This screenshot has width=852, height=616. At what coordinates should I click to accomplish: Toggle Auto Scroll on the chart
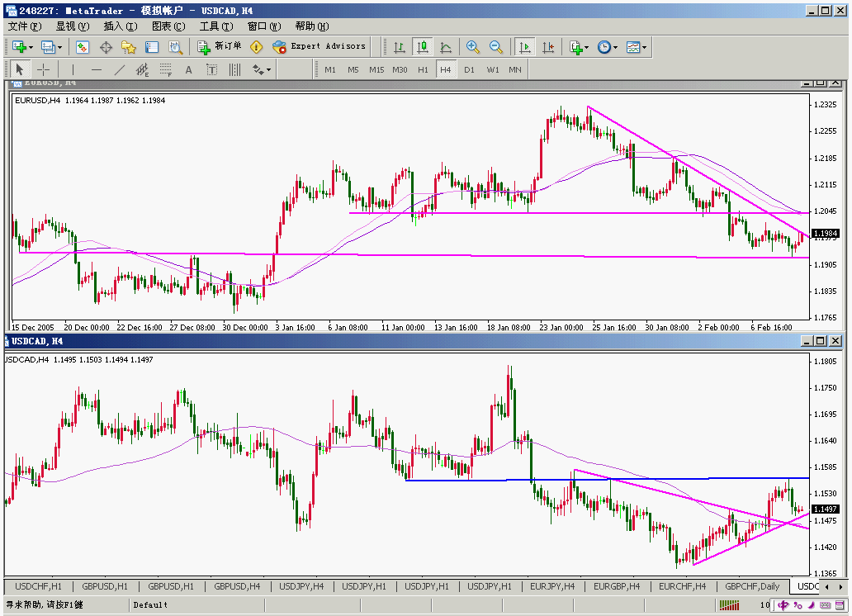(524, 47)
